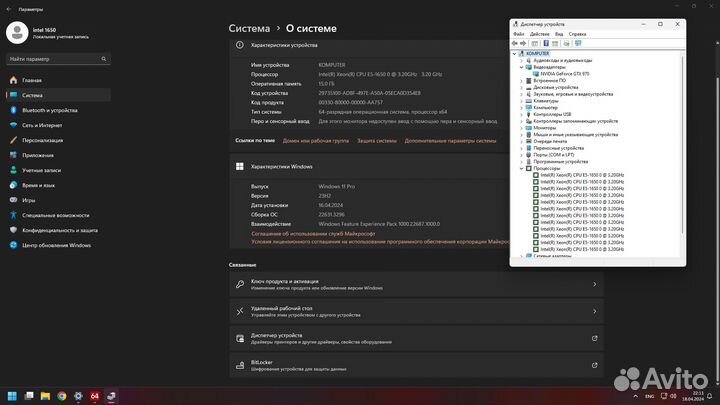Click the Система breadcrumb in the header
This screenshot has height=405, width=720.
click(x=249, y=28)
